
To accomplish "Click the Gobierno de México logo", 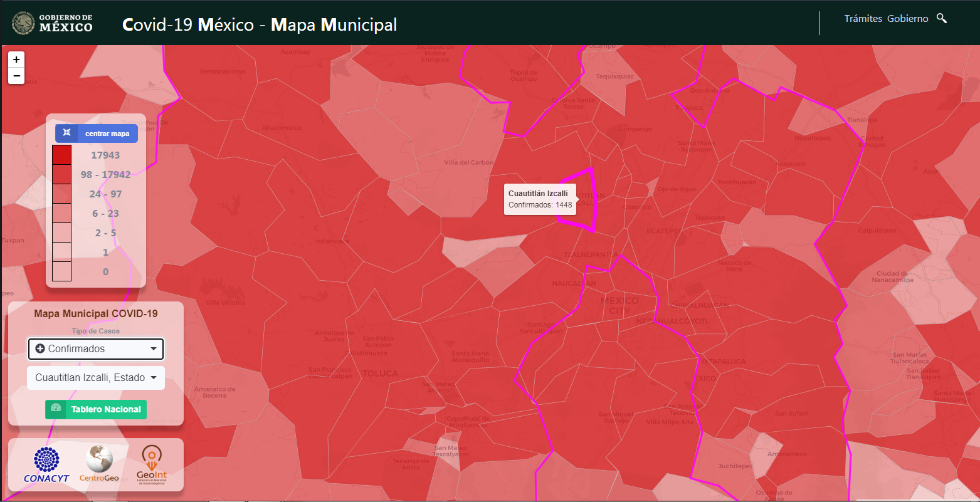I will [53, 23].
